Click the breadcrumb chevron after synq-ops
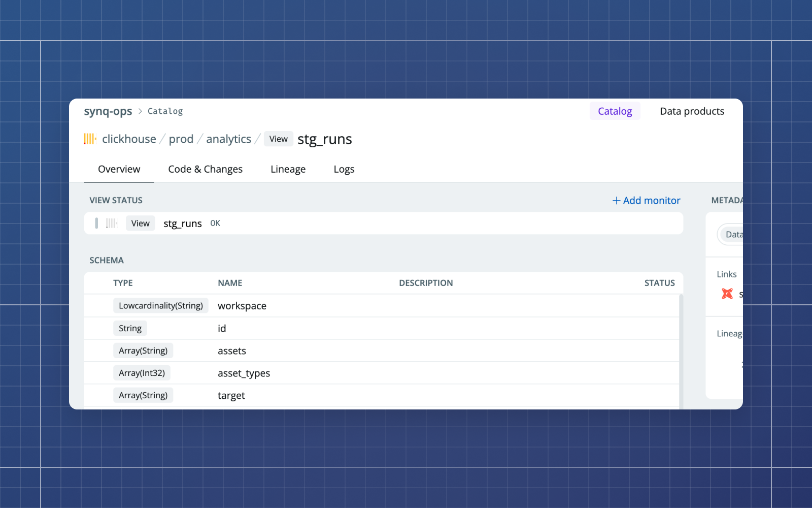 pyautogui.click(x=140, y=111)
